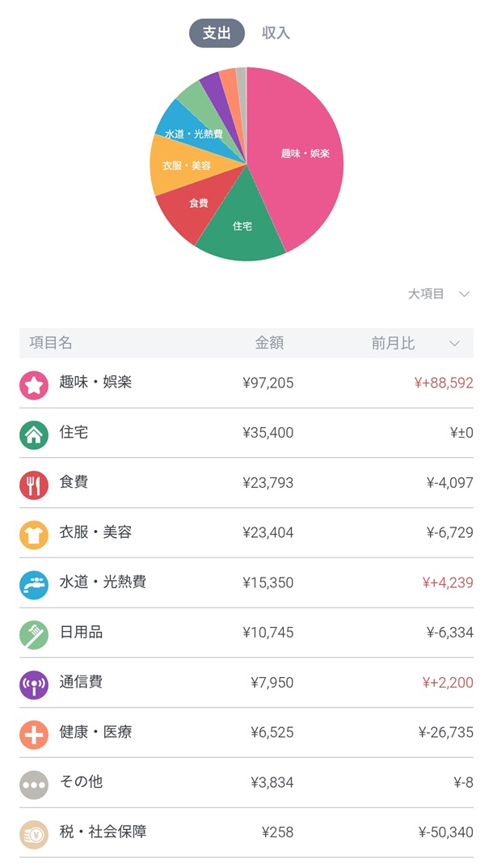Select the 水道・光熱費 faucet icon
Image resolution: width=493 pixels, height=868 pixels.
click(x=36, y=582)
